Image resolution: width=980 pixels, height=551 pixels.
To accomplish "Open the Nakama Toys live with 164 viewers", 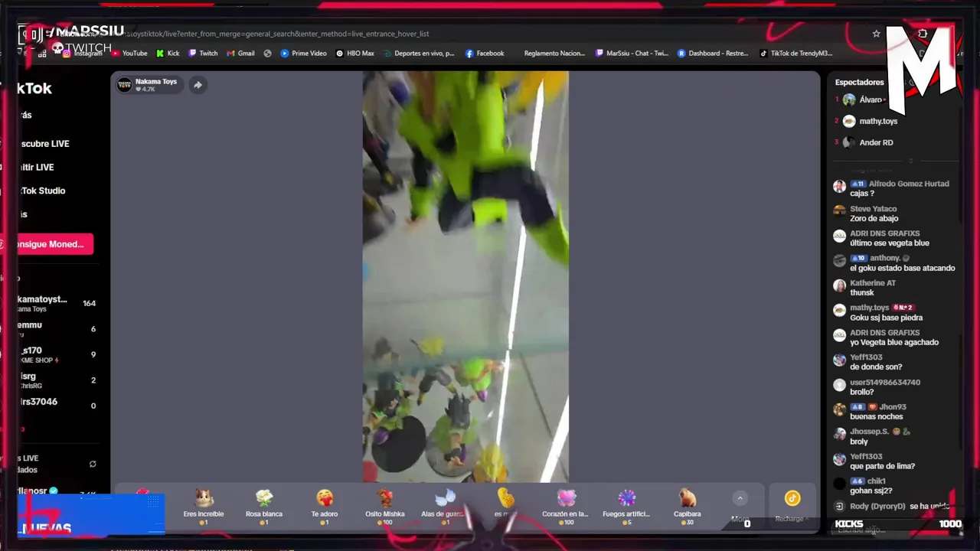I will point(58,303).
